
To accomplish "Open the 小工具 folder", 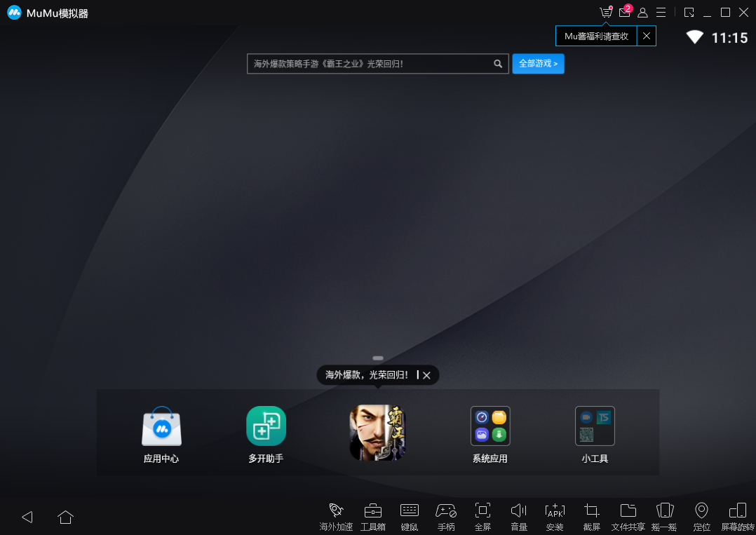I will [594, 426].
